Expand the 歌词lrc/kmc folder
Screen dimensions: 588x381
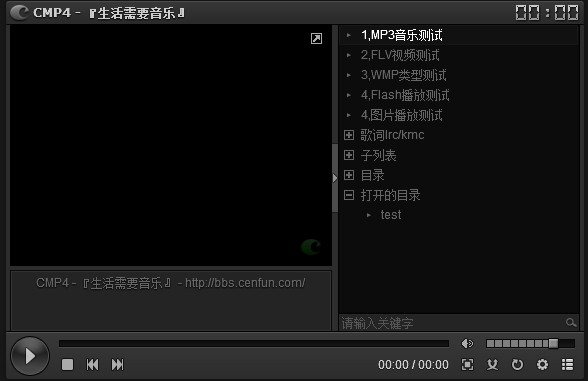click(x=349, y=135)
